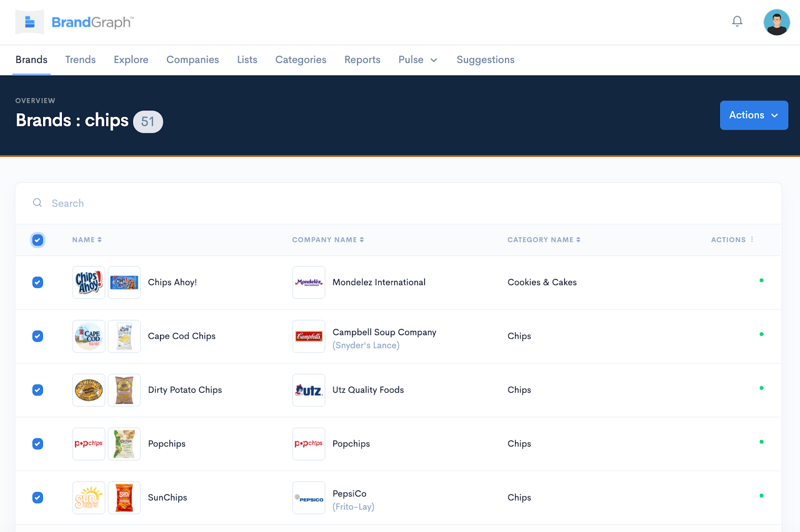800x532 pixels.
Task: Uncheck the Popchips row checkbox
Action: coord(37,444)
